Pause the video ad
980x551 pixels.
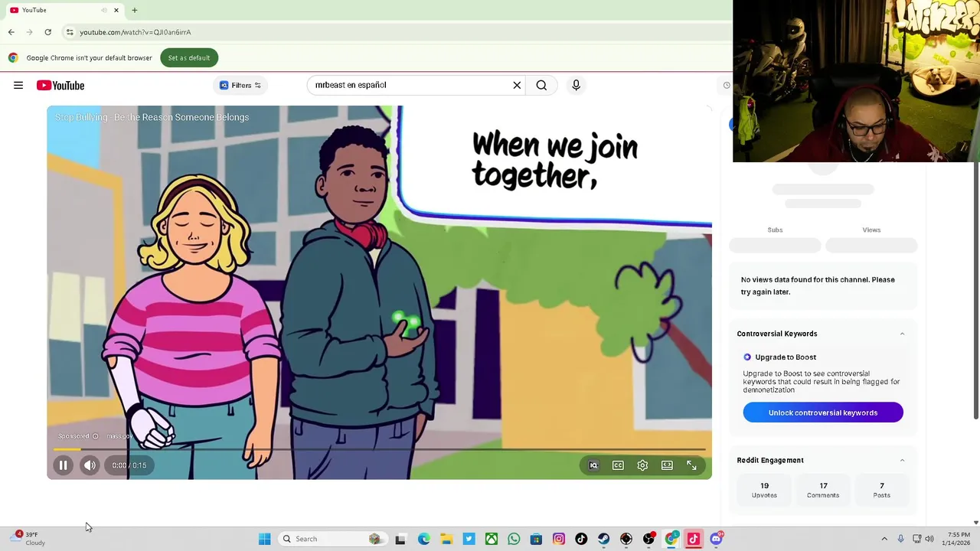[64, 465]
